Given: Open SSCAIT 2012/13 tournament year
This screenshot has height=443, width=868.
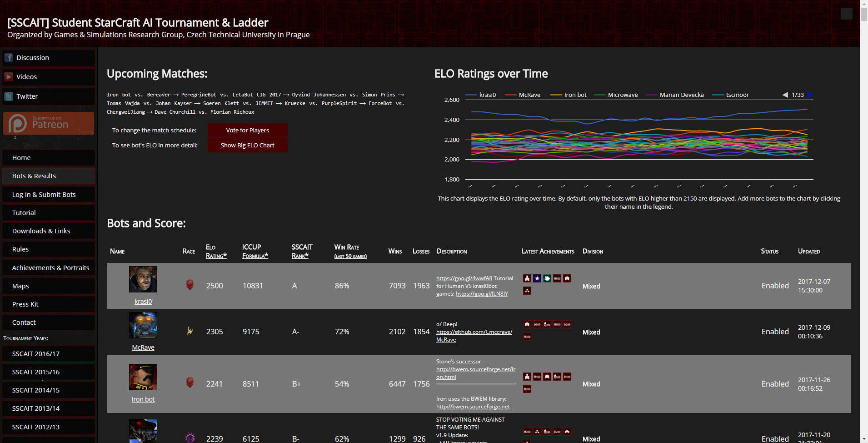Looking at the screenshot, I should pyautogui.click(x=49, y=427).
